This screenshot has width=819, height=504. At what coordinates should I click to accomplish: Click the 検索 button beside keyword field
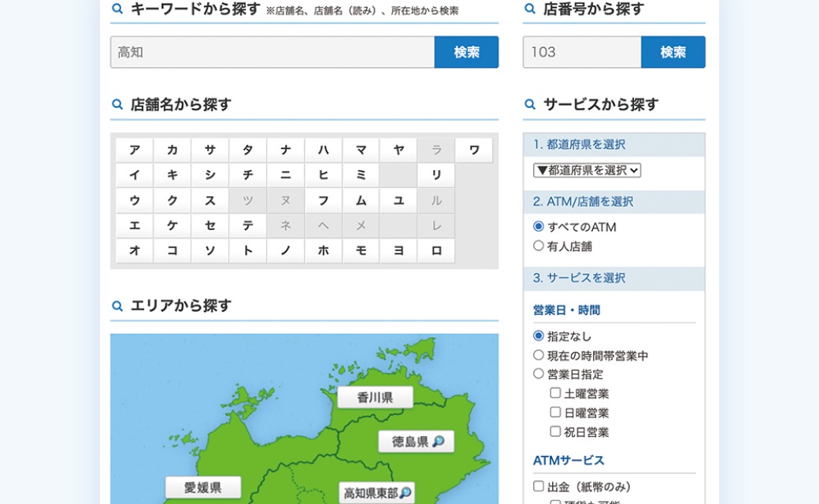click(466, 52)
